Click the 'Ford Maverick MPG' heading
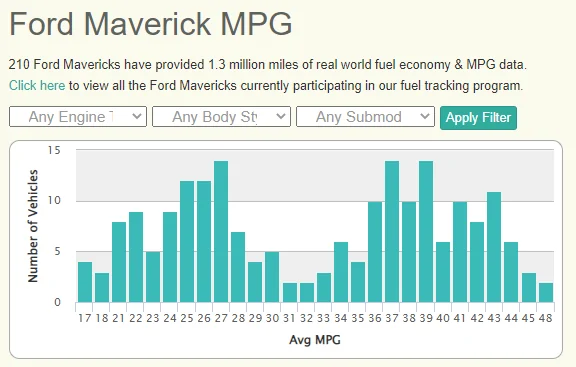 pos(151,24)
